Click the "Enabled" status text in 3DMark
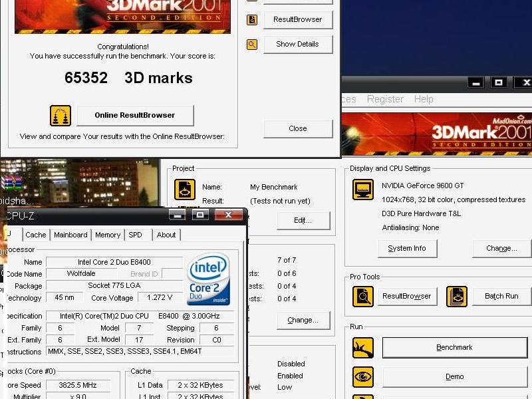532x399 pixels. [x=290, y=376]
